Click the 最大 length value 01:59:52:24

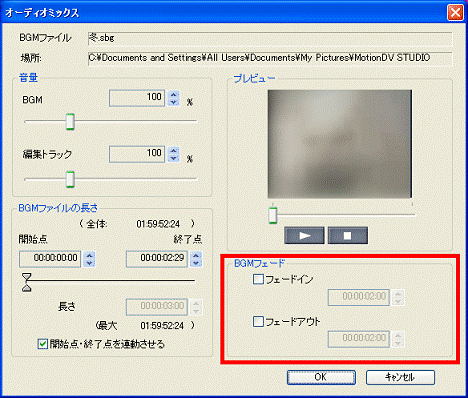click(x=162, y=325)
